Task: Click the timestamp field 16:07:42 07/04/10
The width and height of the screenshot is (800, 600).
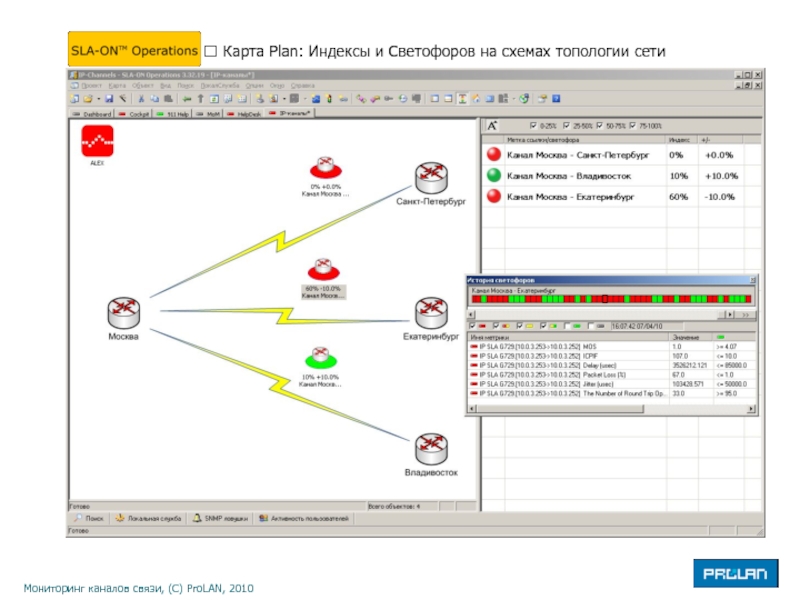Action: pyautogui.click(x=646, y=326)
